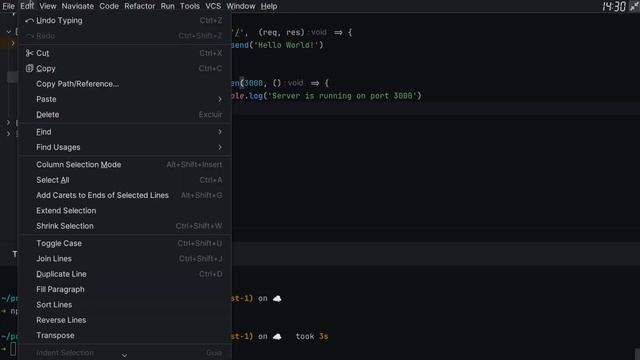Click the scissors Cut icon
Viewport: 640px width, 360px height.
pyautogui.click(x=29, y=53)
